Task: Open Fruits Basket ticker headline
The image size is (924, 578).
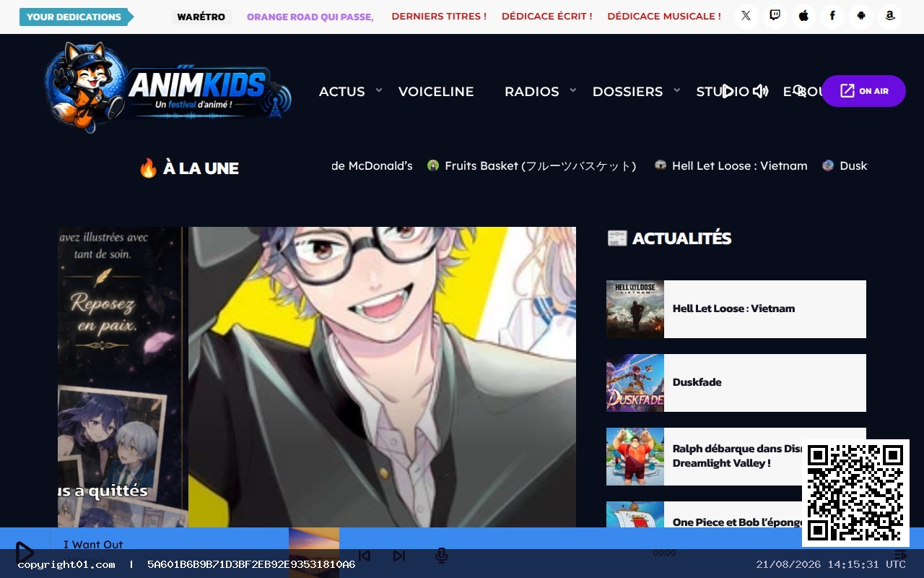Action: pos(540,165)
